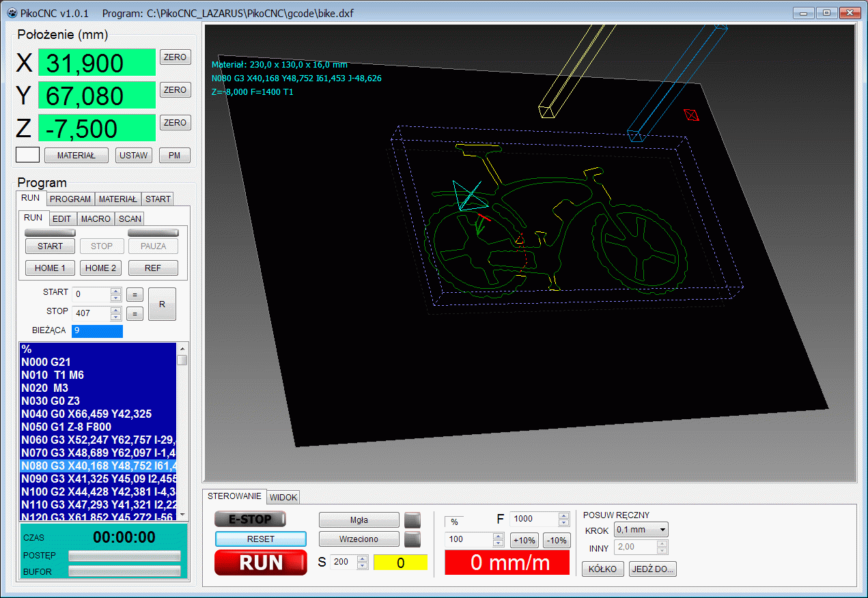Open the KROK step size dropdown
The image size is (868, 598).
click(x=641, y=530)
